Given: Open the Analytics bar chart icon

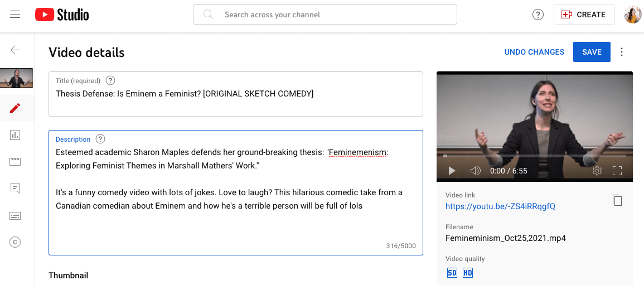Looking at the screenshot, I should coord(15,135).
